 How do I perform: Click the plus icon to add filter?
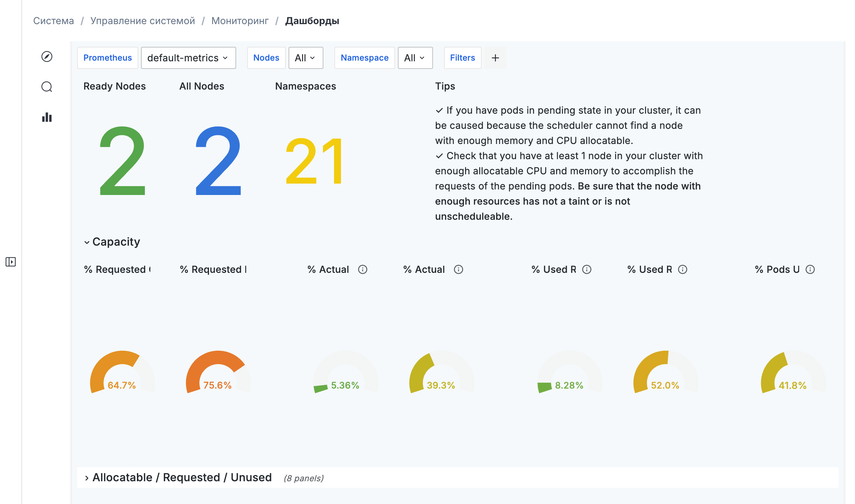(x=495, y=58)
